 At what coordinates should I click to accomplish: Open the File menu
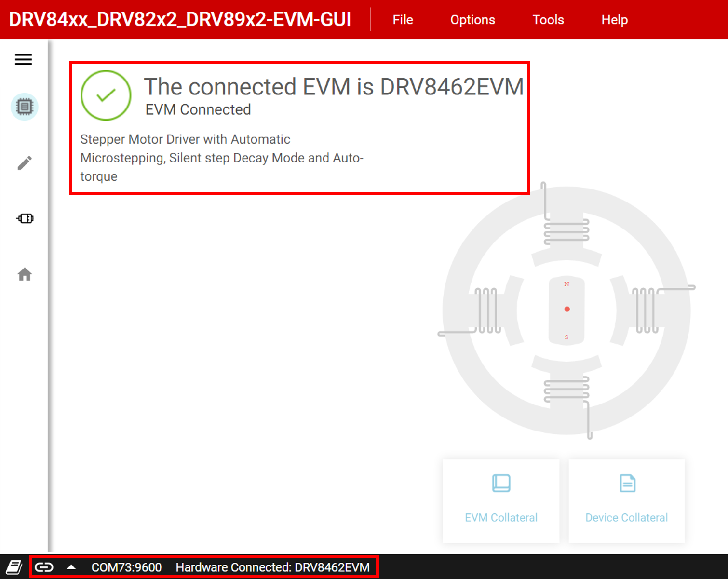(403, 19)
